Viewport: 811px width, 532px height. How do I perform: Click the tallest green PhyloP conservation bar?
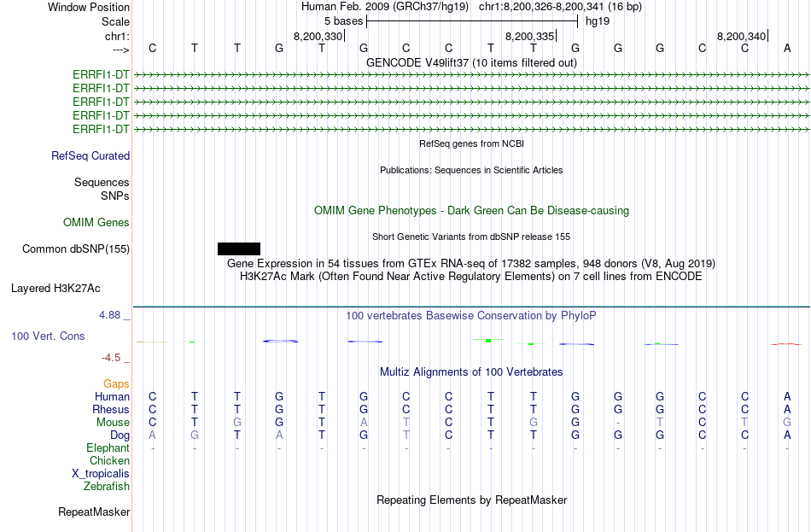click(488, 340)
